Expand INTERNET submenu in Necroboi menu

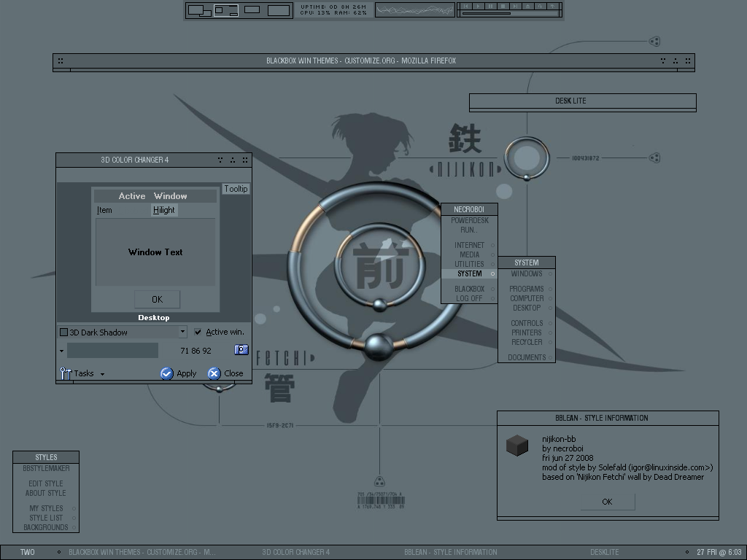(469, 245)
